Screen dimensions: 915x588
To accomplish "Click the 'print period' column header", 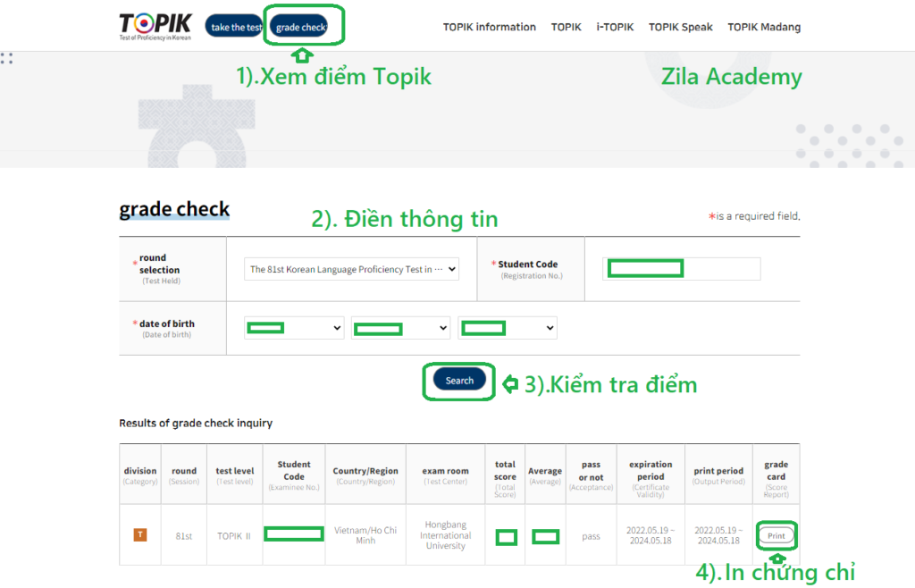I will pos(718,475).
